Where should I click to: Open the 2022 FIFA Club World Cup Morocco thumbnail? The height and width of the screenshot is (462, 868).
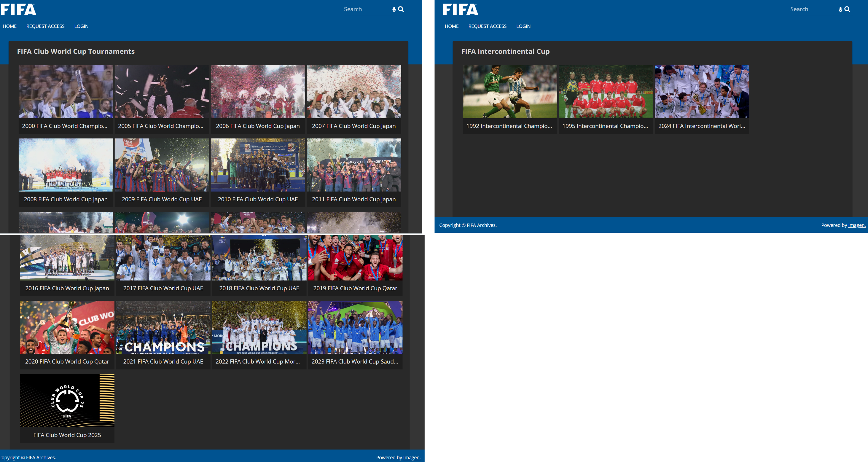pos(259,327)
